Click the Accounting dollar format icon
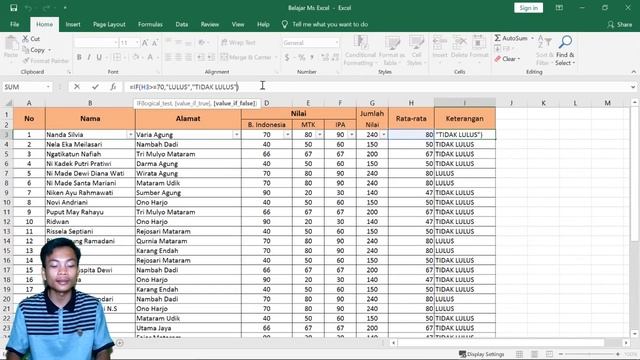Viewport: 640px width, 360px height. pyautogui.click(x=287, y=58)
